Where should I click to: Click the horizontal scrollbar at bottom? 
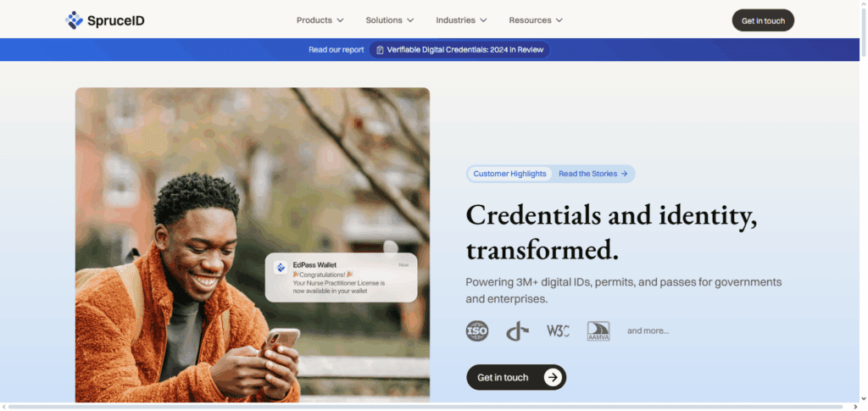click(x=426, y=407)
